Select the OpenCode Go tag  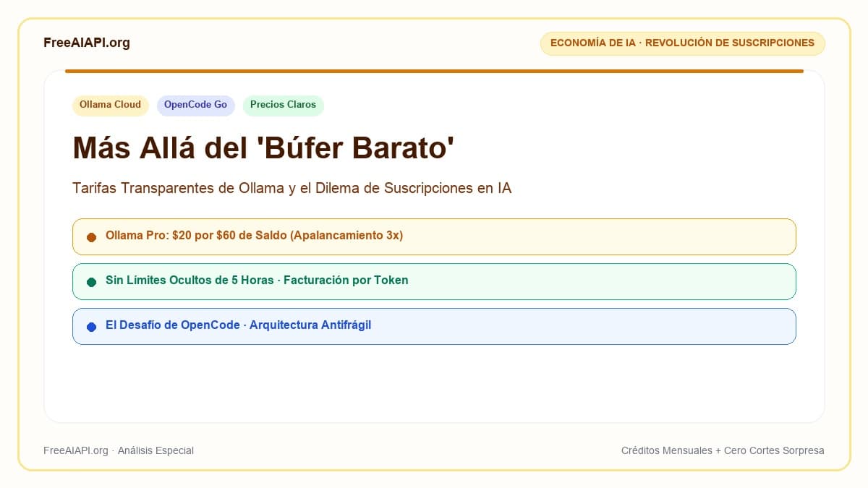pyautogui.click(x=195, y=105)
